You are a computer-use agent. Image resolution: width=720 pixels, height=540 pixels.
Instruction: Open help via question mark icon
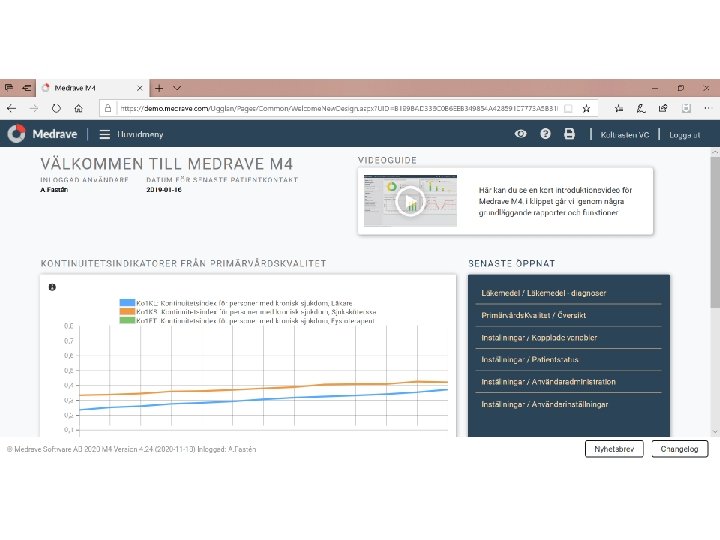545,134
